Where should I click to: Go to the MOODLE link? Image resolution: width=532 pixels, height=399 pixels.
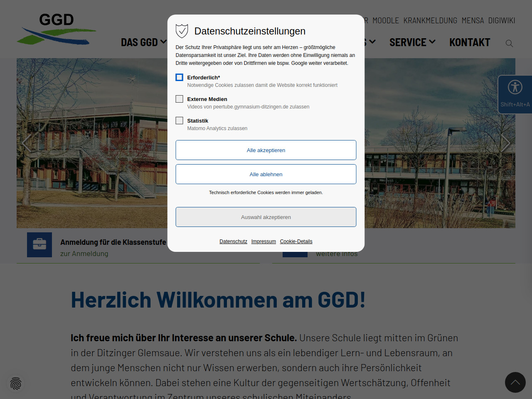[385, 20]
